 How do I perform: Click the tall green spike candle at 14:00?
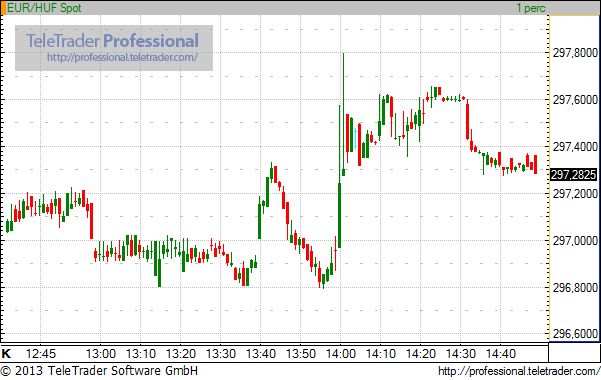click(x=343, y=114)
